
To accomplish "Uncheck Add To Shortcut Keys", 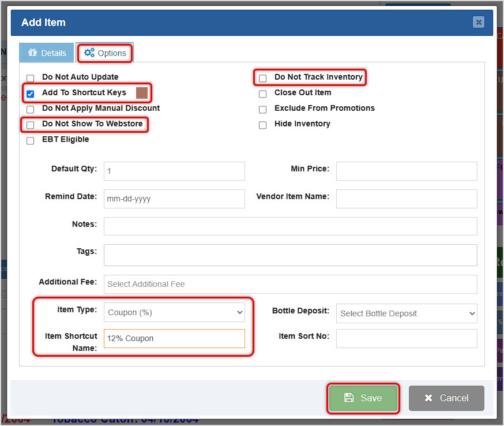I will click(x=30, y=94).
